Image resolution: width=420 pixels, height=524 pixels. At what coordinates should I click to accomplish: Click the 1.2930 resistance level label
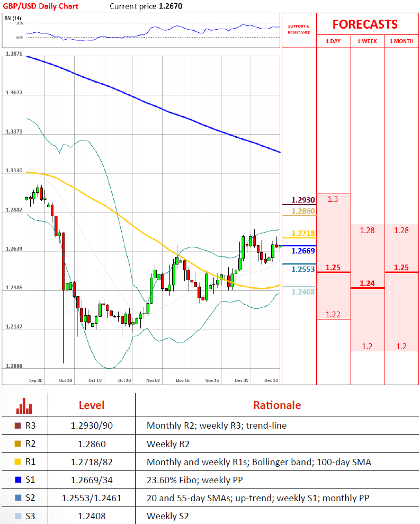coord(303,200)
